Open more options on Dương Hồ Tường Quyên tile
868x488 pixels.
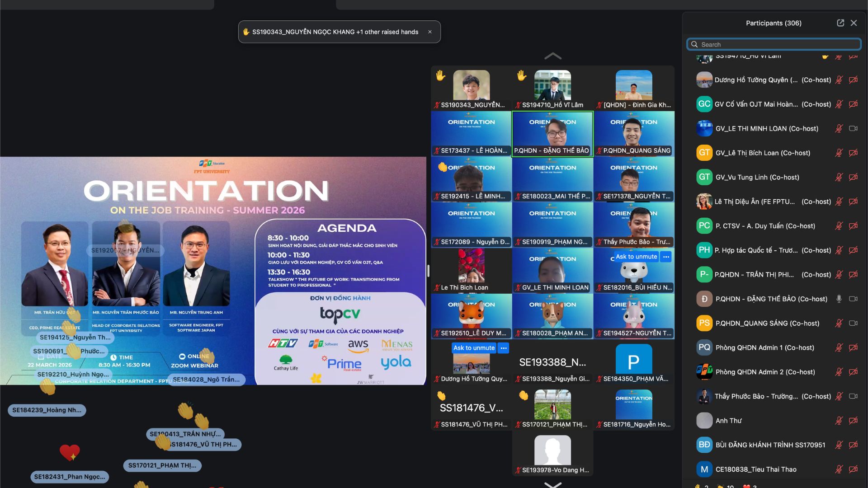coord(504,348)
